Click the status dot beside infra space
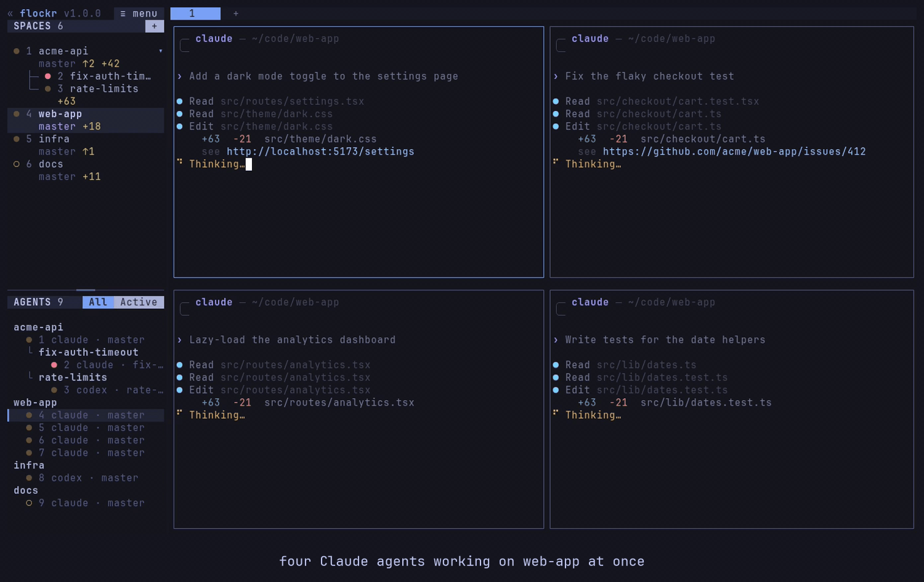The image size is (924, 582). coord(17,139)
